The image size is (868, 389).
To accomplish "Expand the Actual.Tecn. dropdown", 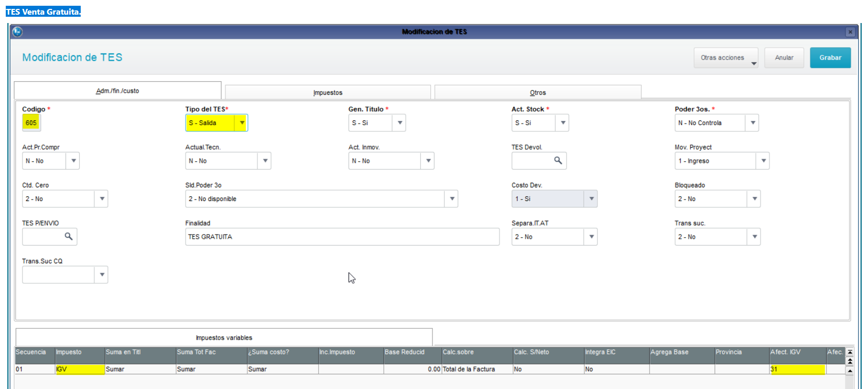I will point(265,161).
